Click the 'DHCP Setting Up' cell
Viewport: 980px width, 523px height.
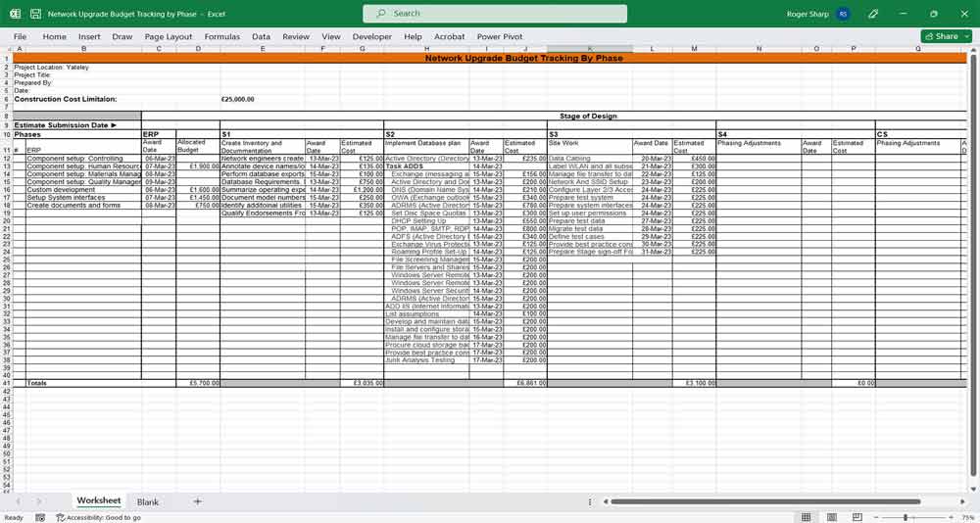[427, 220]
